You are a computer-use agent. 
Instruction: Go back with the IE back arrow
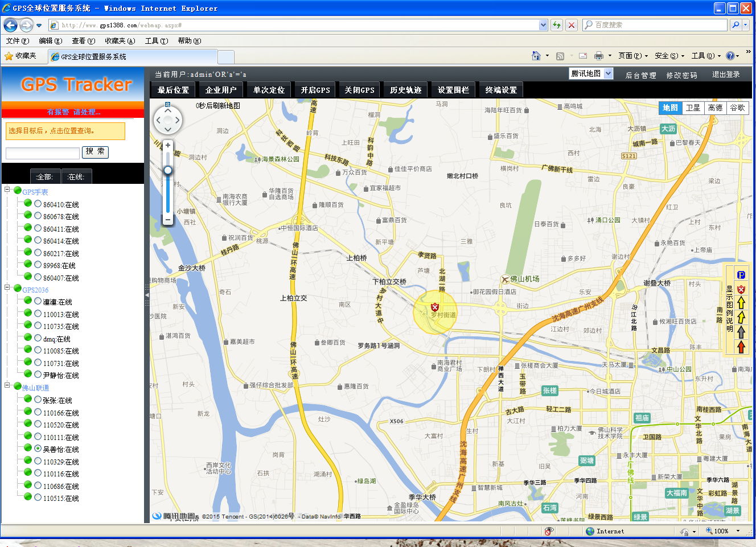point(10,25)
